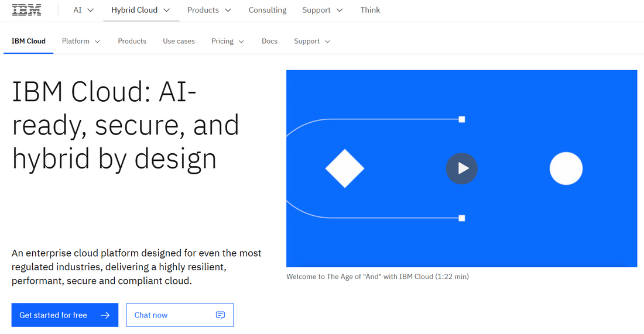
Task: Click the IBM logo in the header
Action: [x=26, y=10]
